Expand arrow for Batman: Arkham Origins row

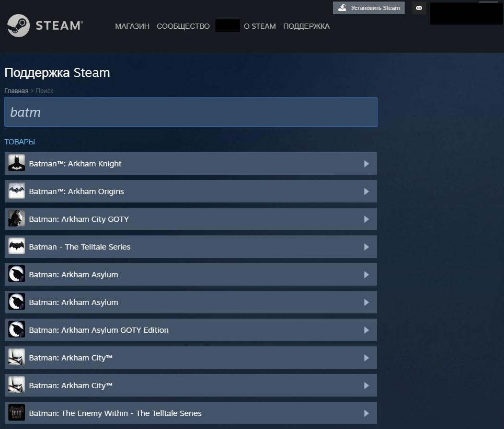366,191
